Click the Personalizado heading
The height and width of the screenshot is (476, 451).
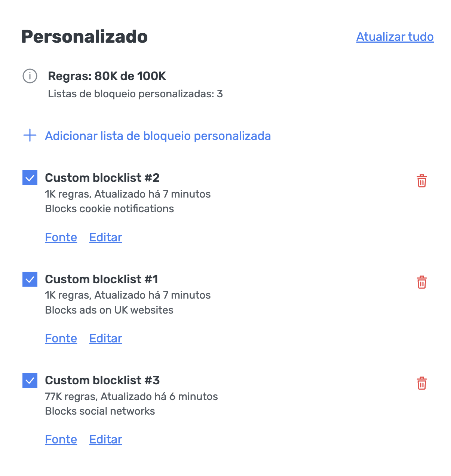pyautogui.click(x=84, y=36)
